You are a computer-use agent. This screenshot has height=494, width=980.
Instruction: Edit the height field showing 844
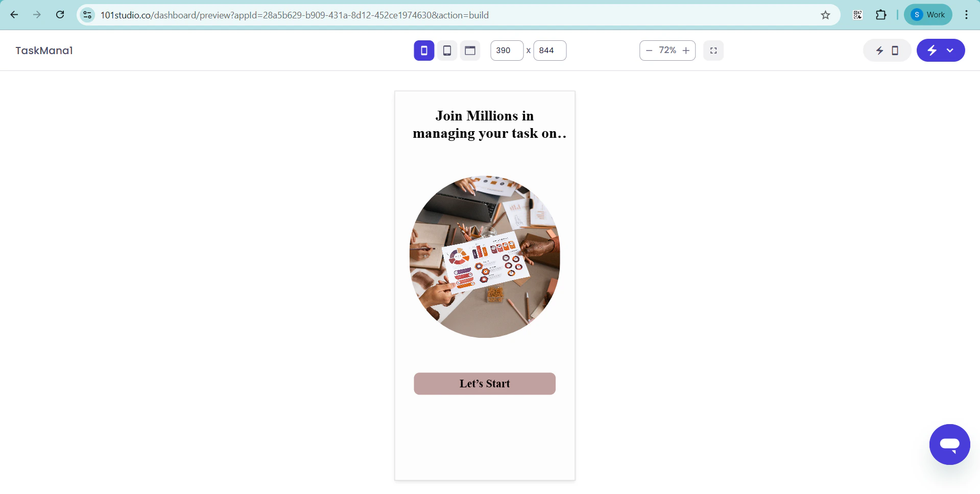point(549,51)
